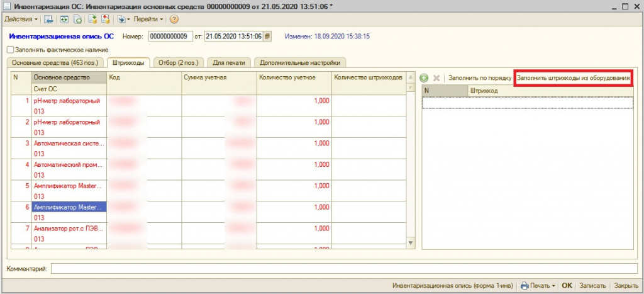
Task: Click the document icon with green circle
Action: click(x=77, y=20)
